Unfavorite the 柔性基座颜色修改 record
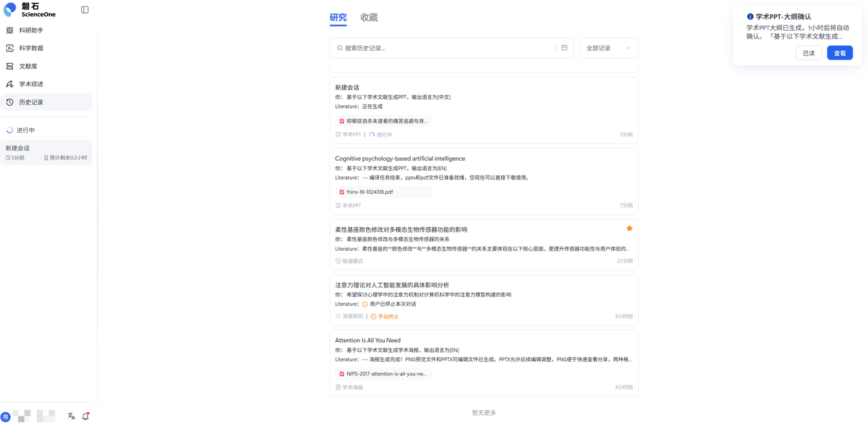Image resolution: width=868 pixels, height=427 pixels. [629, 228]
